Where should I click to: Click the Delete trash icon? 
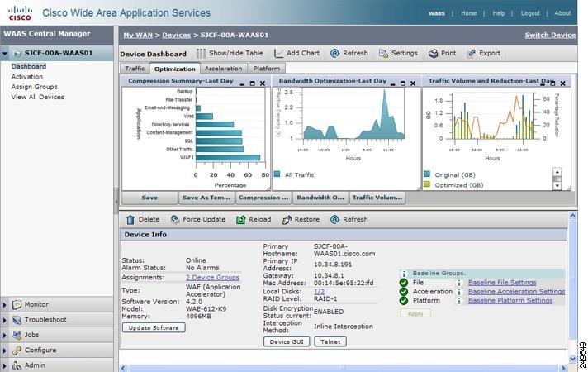click(x=130, y=220)
